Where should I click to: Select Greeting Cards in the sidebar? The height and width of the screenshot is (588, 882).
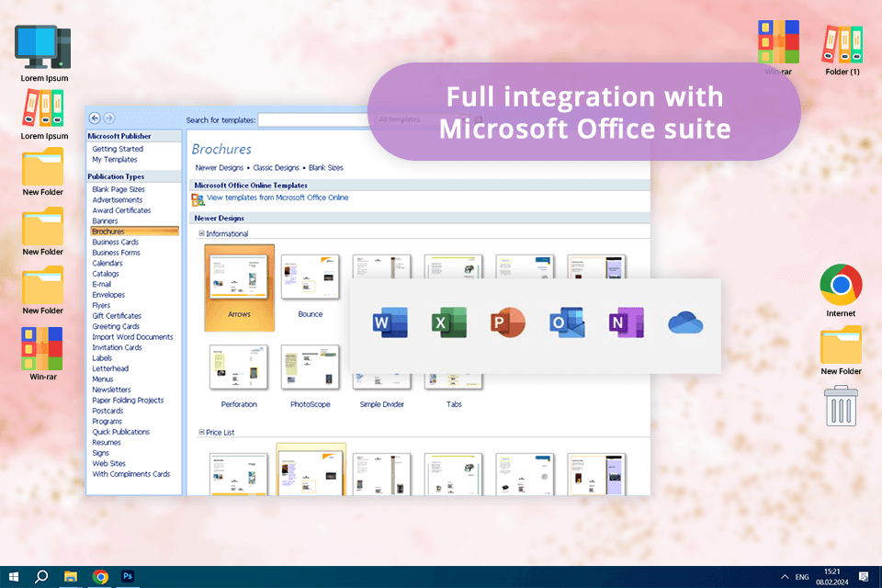116,326
